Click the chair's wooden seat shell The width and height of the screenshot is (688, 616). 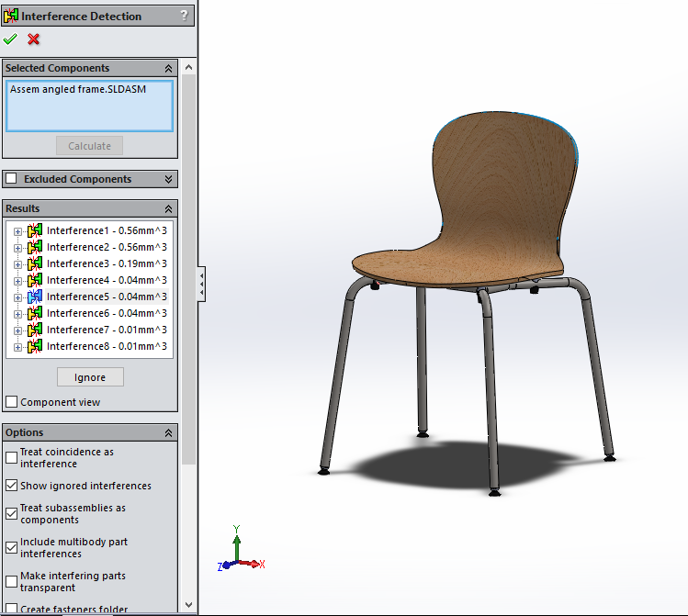(496, 197)
